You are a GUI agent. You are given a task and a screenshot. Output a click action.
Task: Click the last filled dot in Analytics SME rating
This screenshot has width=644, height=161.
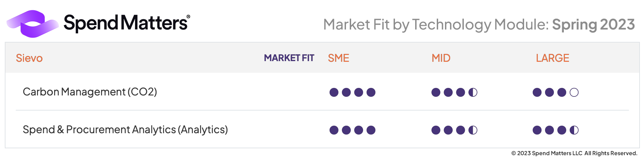371,130
